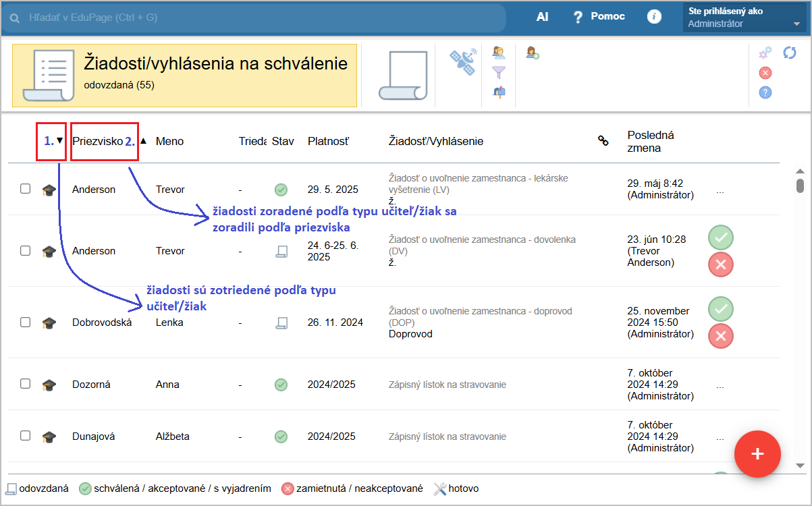The height and width of the screenshot is (506, 812).
Task: Approve Dobrovodská's request with the green check
Action: point(720,309)
